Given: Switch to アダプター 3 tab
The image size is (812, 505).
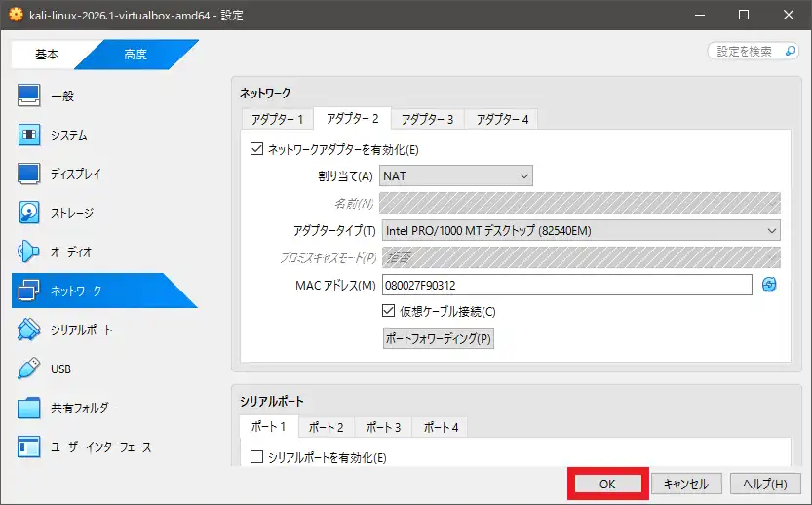Looking at the screenshot, I should 427,120.
